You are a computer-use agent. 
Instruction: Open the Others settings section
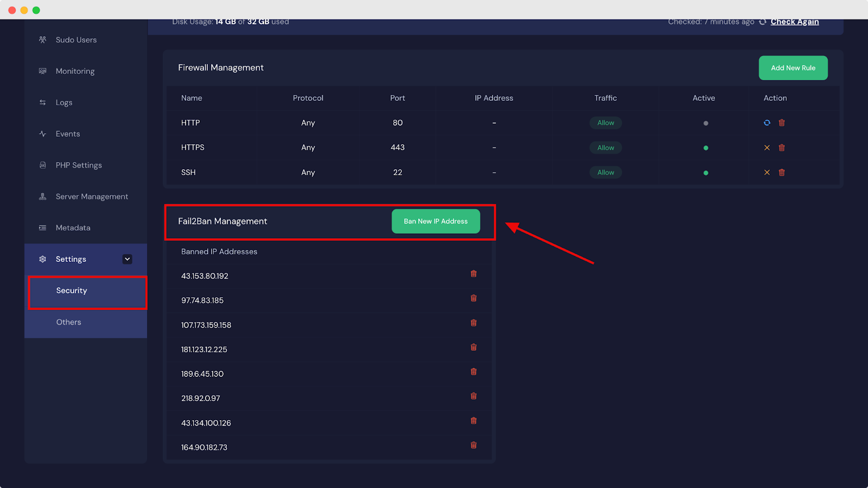68,322
